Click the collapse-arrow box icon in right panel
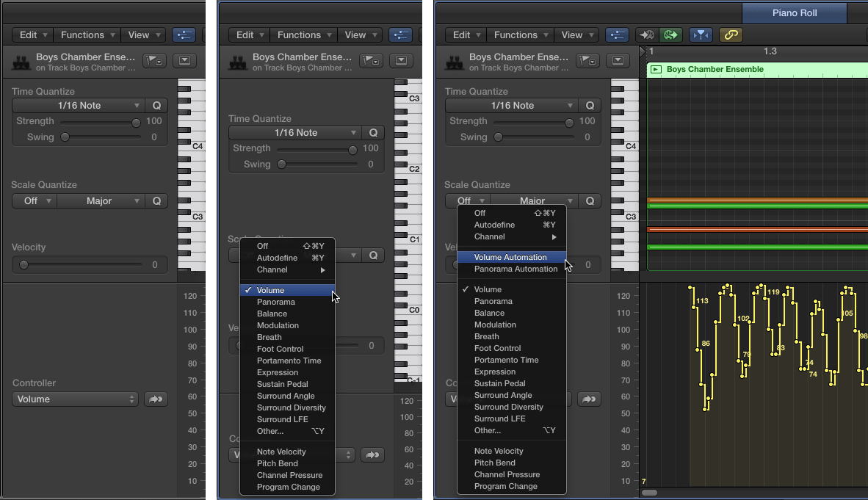 click(x=618, y=60)
